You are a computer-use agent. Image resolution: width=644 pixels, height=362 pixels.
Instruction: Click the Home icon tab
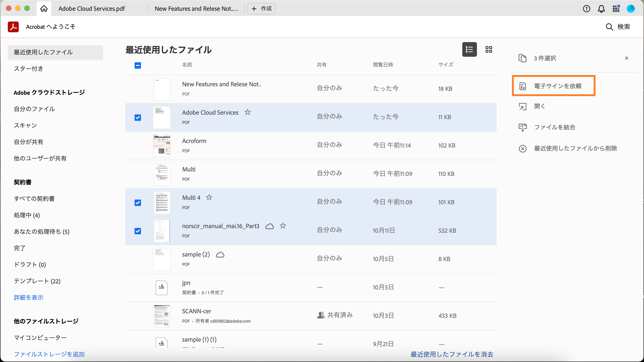[44, 8]
